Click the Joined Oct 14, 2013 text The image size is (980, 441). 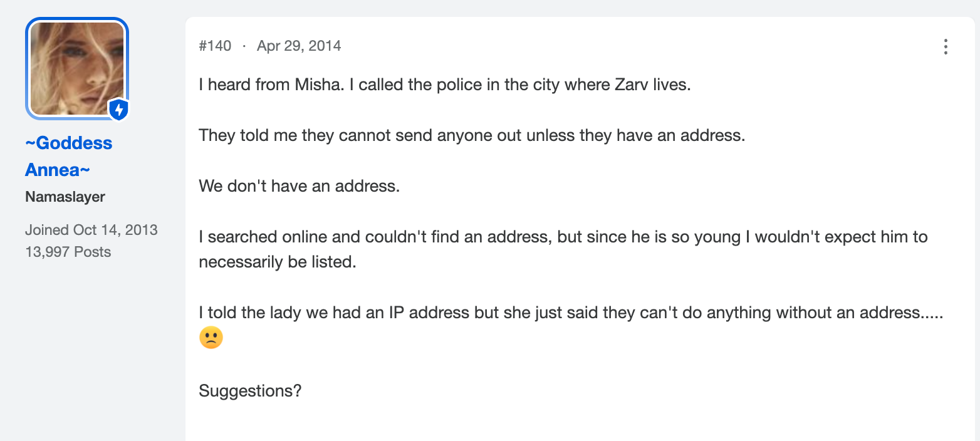click(91, 230)
